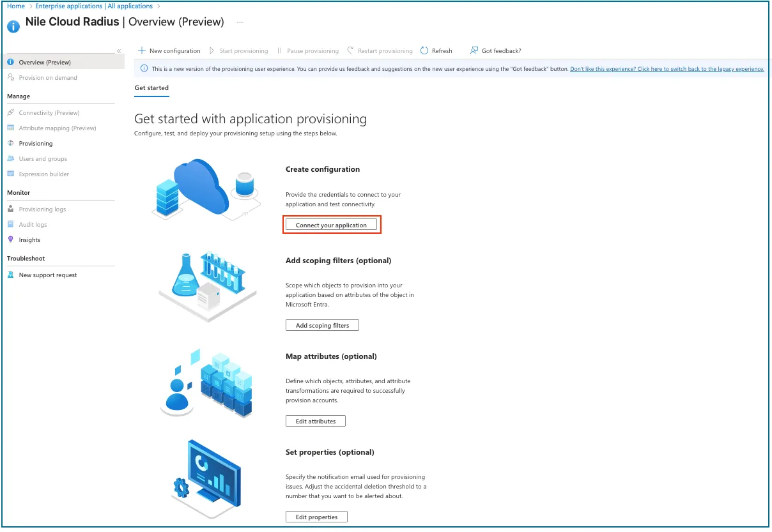Click the Nile Cloud Radius info icon
This screenshot has height=532, width=772.
pyautogui.click(x=13, y=26)
